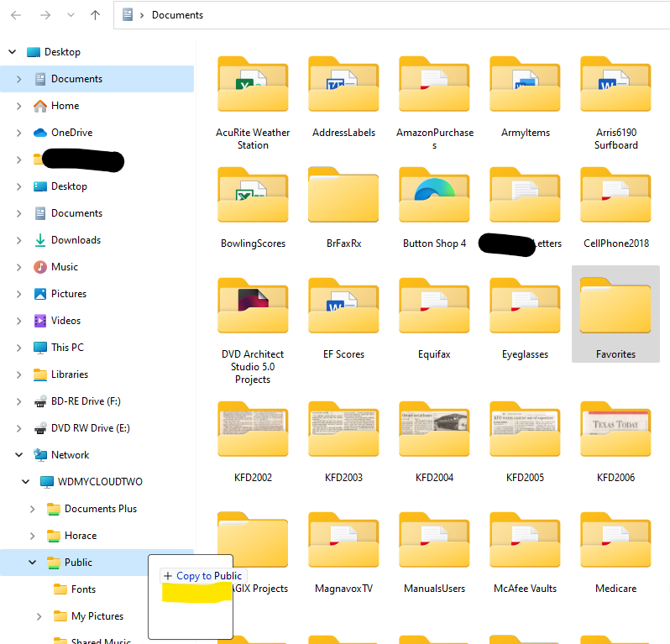
Task: Select the ArmyItems folder icon
Action: [525, 84]
